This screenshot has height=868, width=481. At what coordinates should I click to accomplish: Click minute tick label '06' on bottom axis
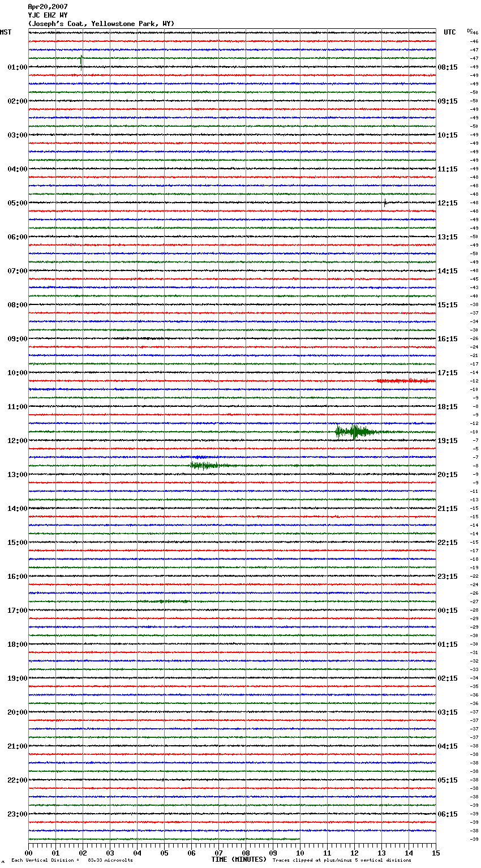(x=191, y=853)
